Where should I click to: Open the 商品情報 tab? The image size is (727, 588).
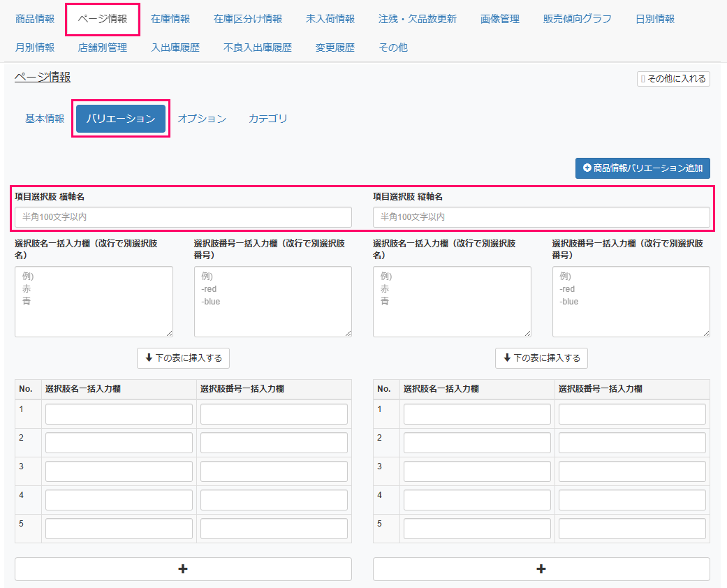pos(35,19)
